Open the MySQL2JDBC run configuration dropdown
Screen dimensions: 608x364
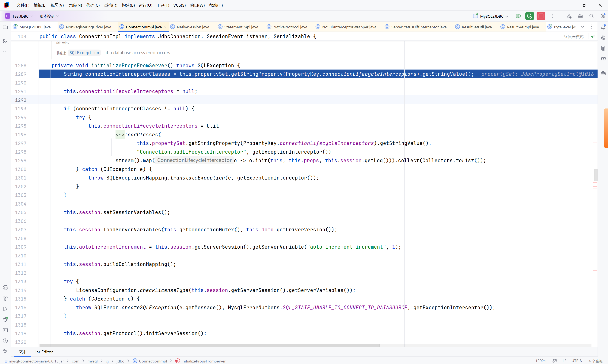[x=491, y=16]
